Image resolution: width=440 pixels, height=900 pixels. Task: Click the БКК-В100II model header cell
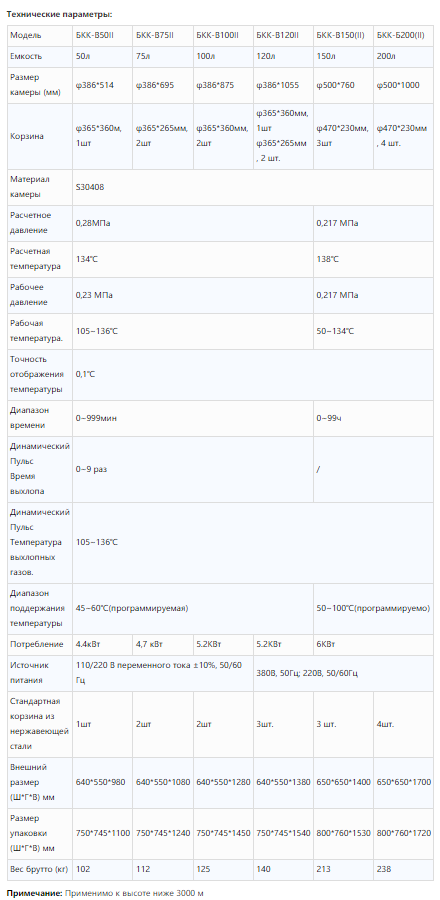click(223, 36)
